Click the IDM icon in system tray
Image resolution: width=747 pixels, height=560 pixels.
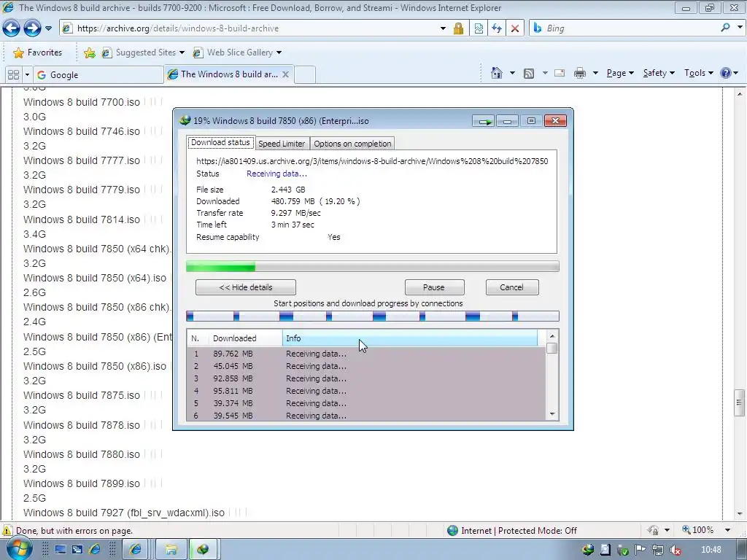[x=589, y=550]
